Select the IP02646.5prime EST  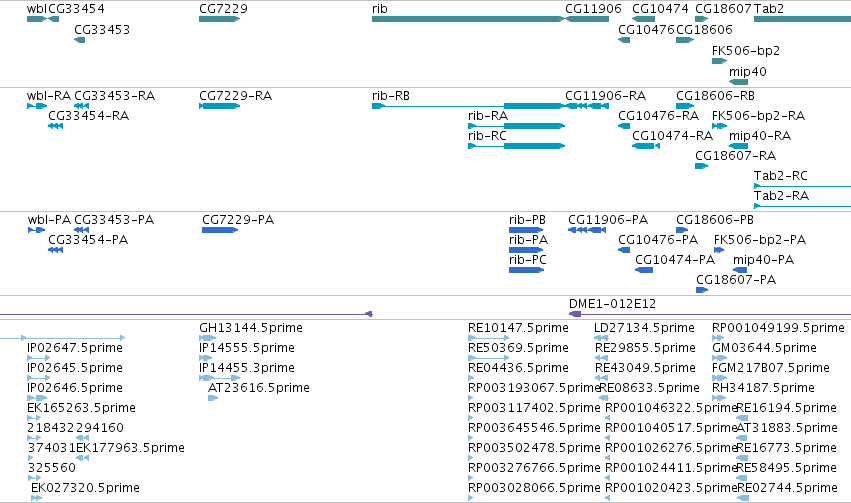[x=36, y=398]
